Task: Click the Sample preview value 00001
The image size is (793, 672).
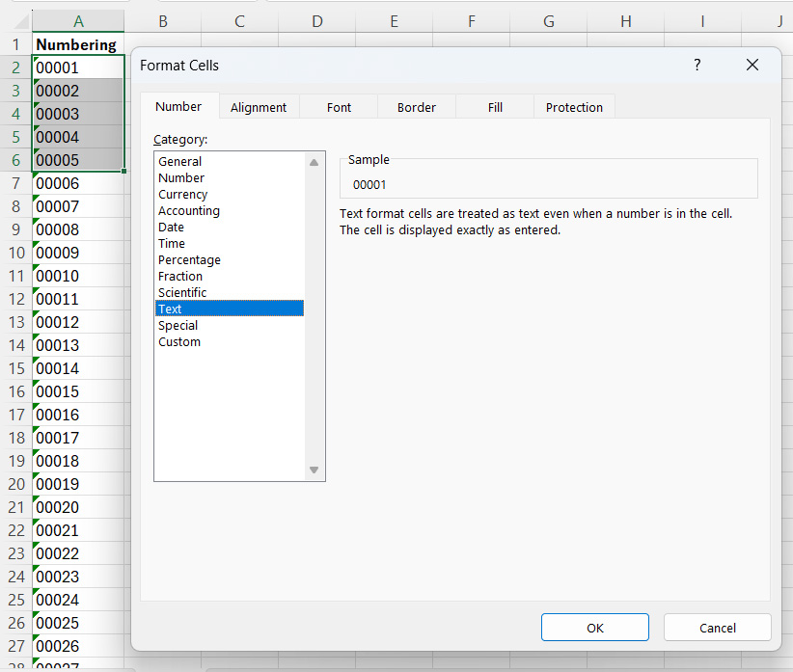Action: pos(369,185)
